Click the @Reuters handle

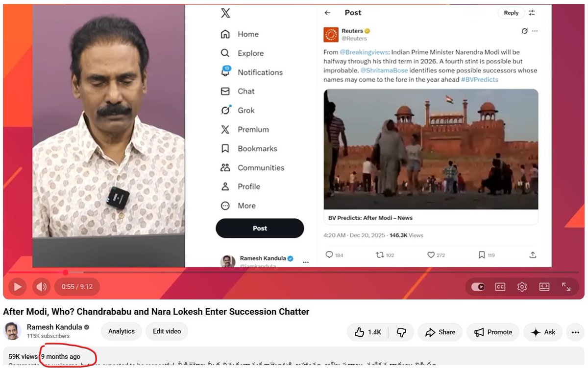[354, 38]
